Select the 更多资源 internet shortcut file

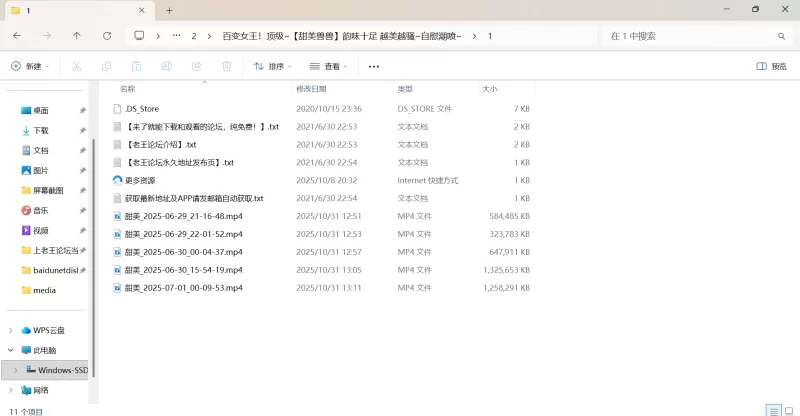click(140, 180)
